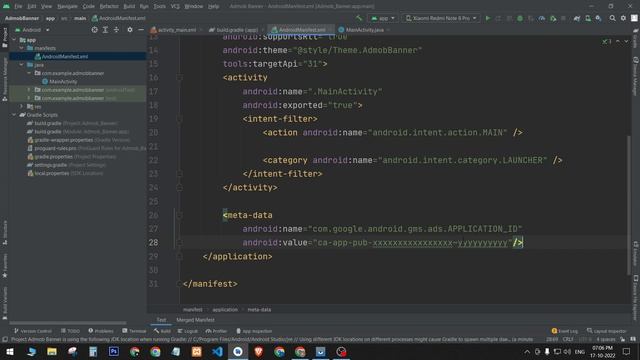This screenshot has width=640, height=360.
Task: Select the Text tab below the editor
Action: pos(161,320)
